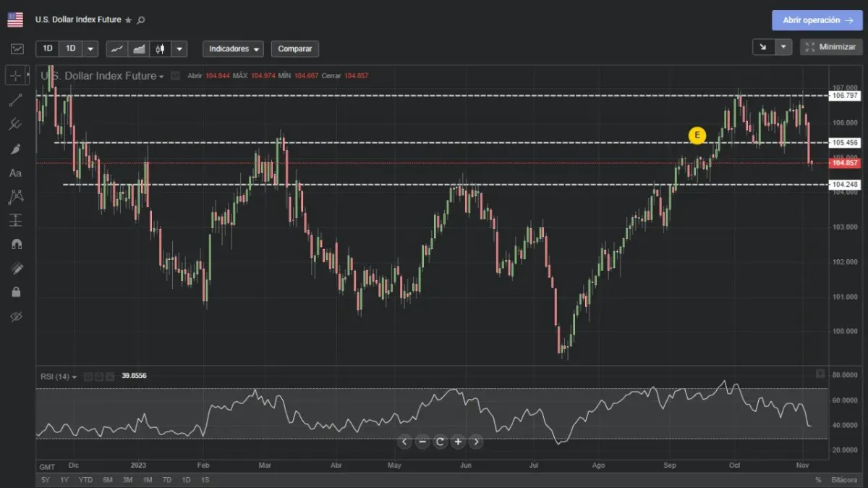This screenshot has width=868, height=488.
Task: Open dropdown next to the diagonal arrow
Action: pyautogui.click(x=784, y=47)
